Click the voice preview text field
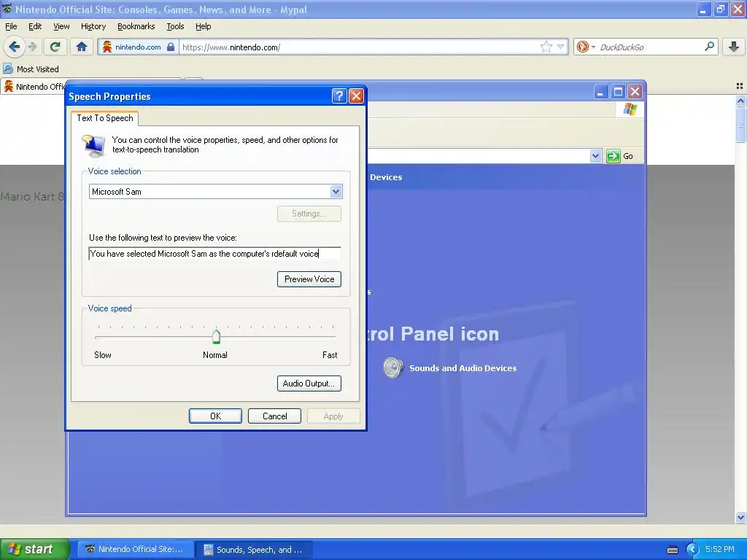This screenshot has height=560, width=747. point(215,253)
